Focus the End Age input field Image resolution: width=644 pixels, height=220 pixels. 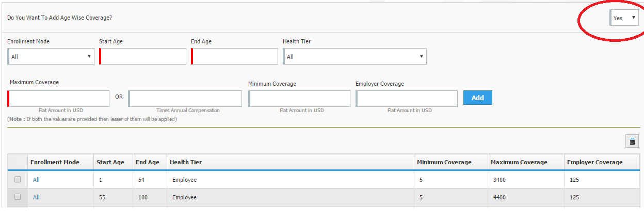point(235,56)
